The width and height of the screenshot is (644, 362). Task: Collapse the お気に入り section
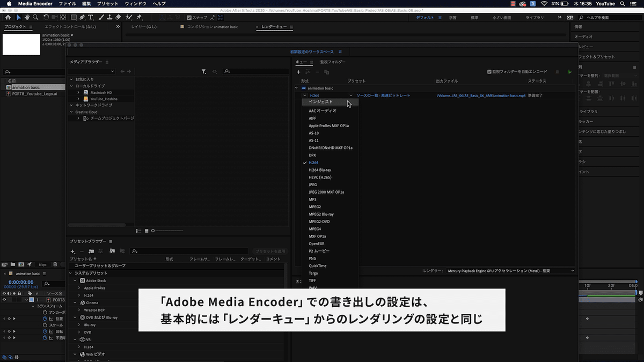(71, 79)
